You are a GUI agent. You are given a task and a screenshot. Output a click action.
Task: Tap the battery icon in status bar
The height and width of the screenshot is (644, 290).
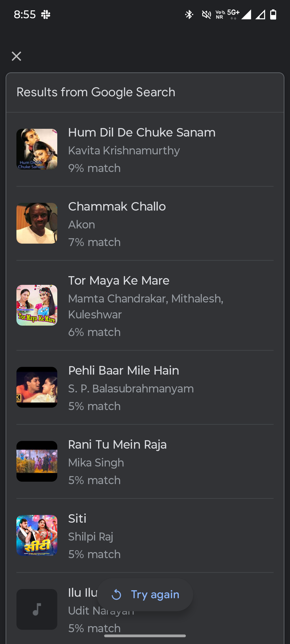coord(273,14)
